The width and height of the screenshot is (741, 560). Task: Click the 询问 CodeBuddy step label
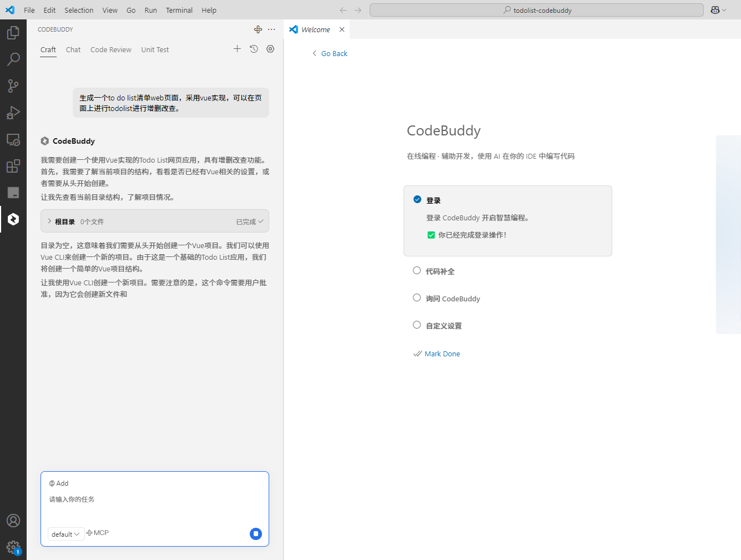[x=453, y=299]
